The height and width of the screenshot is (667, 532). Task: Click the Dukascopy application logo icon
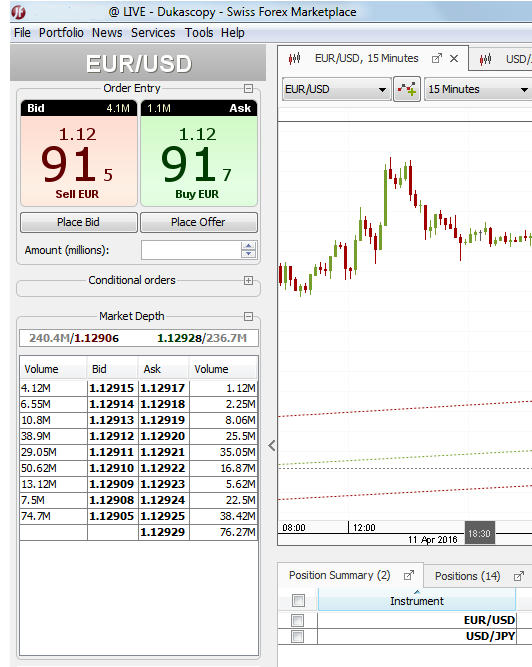click(18, 12)
